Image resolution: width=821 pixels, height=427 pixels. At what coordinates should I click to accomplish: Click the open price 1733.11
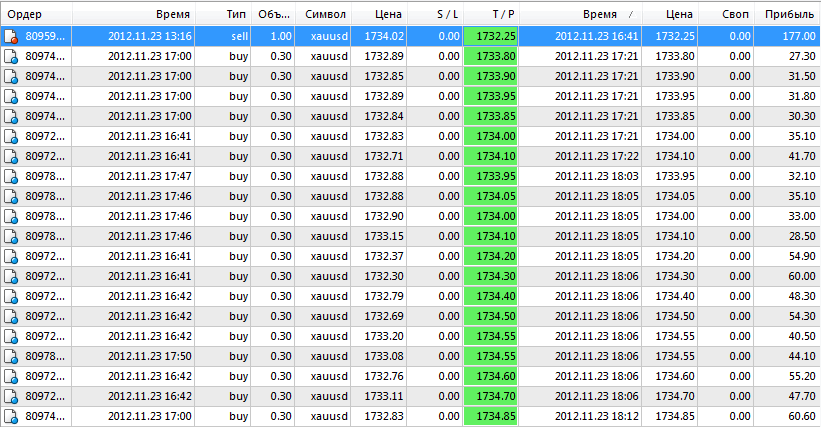tap(384, 396)
